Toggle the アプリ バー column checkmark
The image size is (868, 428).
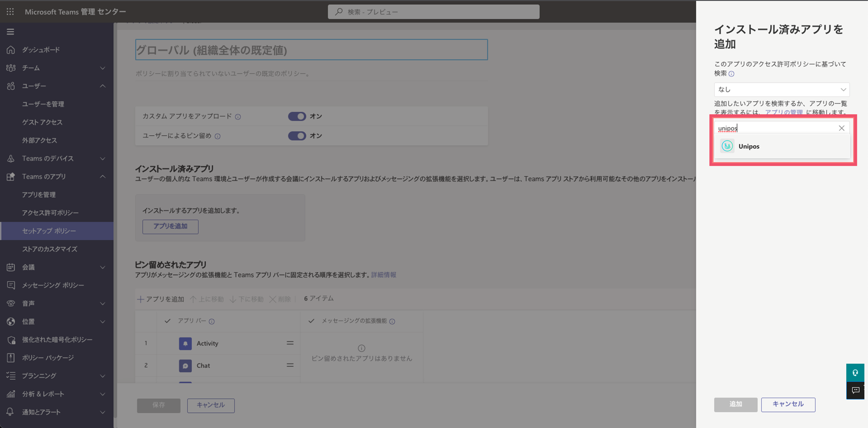(x=167, y=321)
